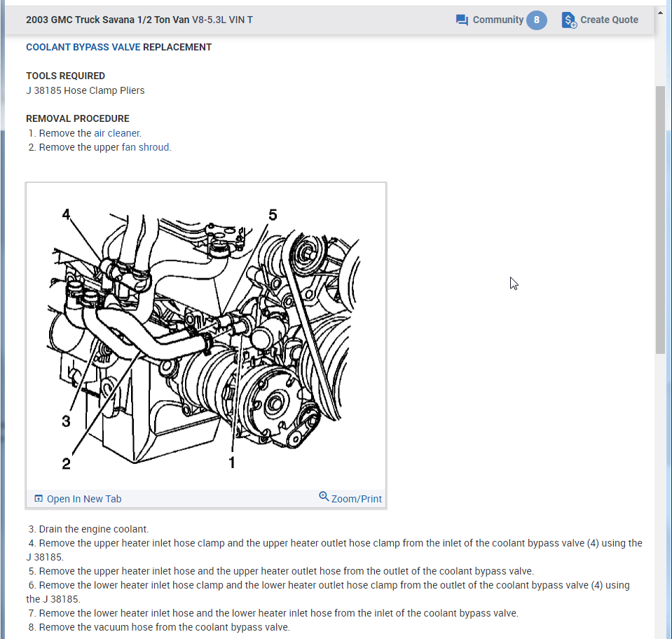The width and height of the screenshot is (672, 639).
Task: Click the Open In New Tab icon
Action: tap(39, 498)
